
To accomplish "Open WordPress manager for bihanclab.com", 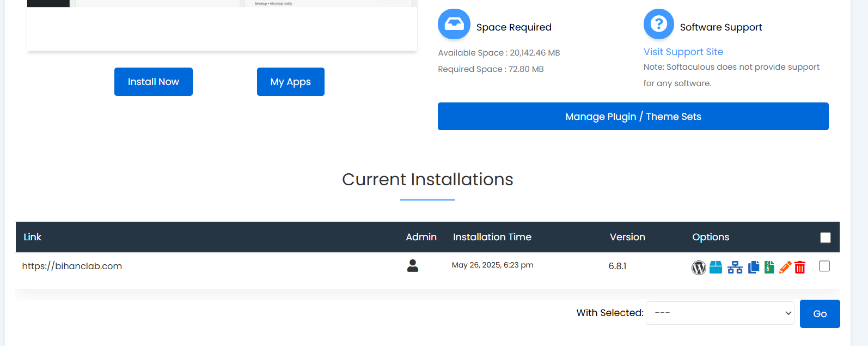I will (699, 268).
